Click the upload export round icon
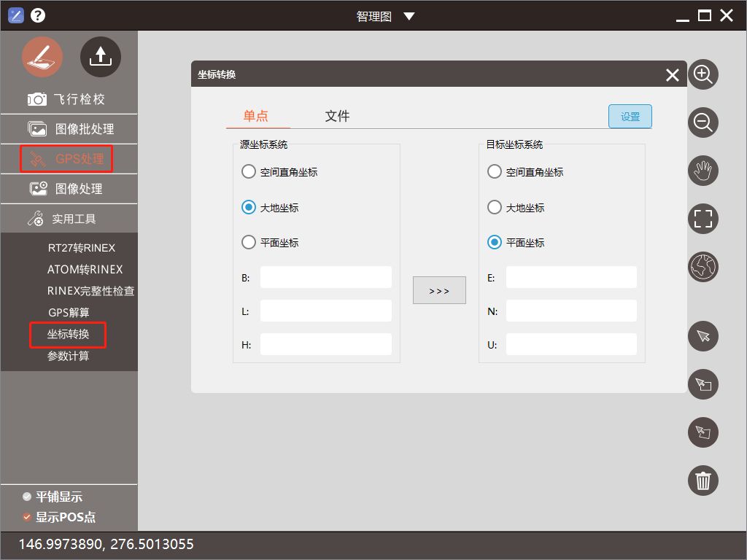747x560 pixels. pos(101,57)
